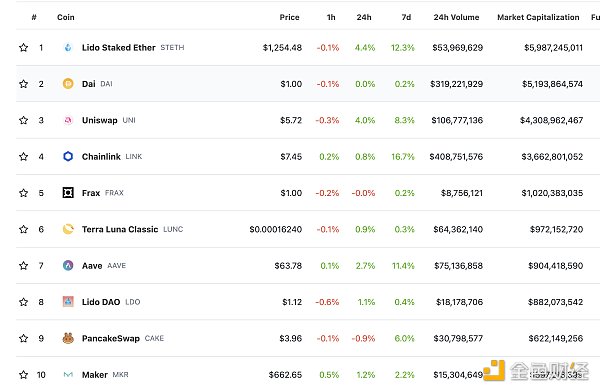Toggle favorite star for Maker
600x392 pixels.
tap(23, 374)
